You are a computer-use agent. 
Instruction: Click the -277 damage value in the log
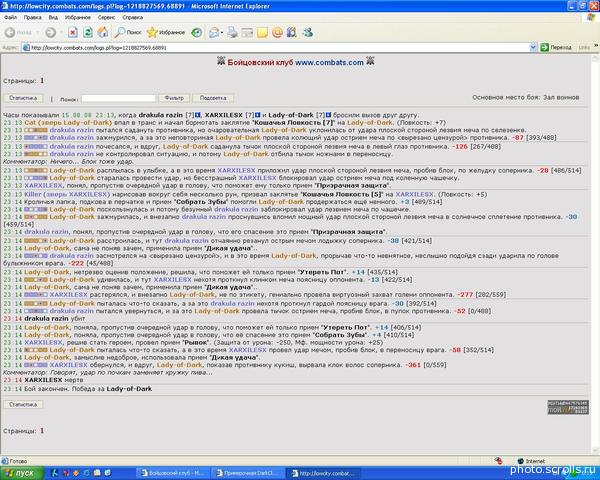465,295
